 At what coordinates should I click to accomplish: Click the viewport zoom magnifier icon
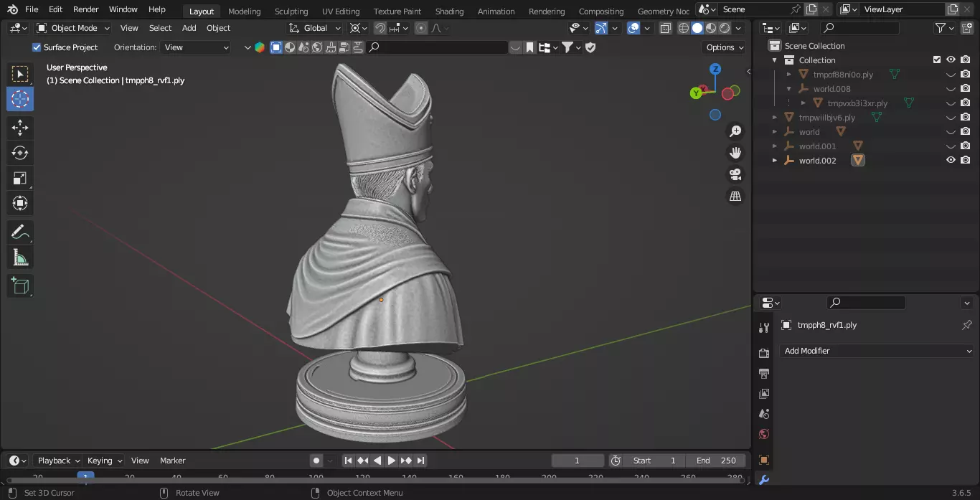[735, 131]
